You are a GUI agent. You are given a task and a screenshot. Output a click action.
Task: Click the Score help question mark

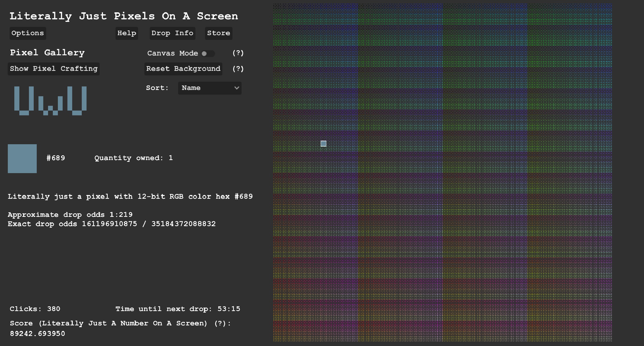point(220,323)
